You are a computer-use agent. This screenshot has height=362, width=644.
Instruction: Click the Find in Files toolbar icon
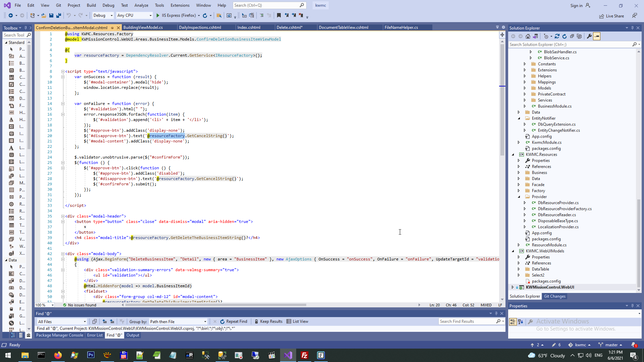click(x=219, y=15)
